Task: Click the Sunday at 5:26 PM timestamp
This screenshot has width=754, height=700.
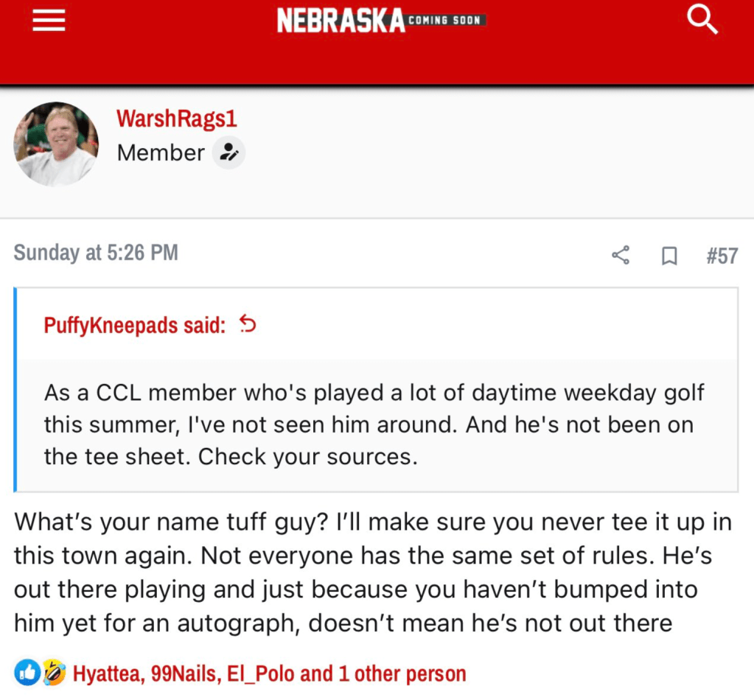Action: point(96,253)
